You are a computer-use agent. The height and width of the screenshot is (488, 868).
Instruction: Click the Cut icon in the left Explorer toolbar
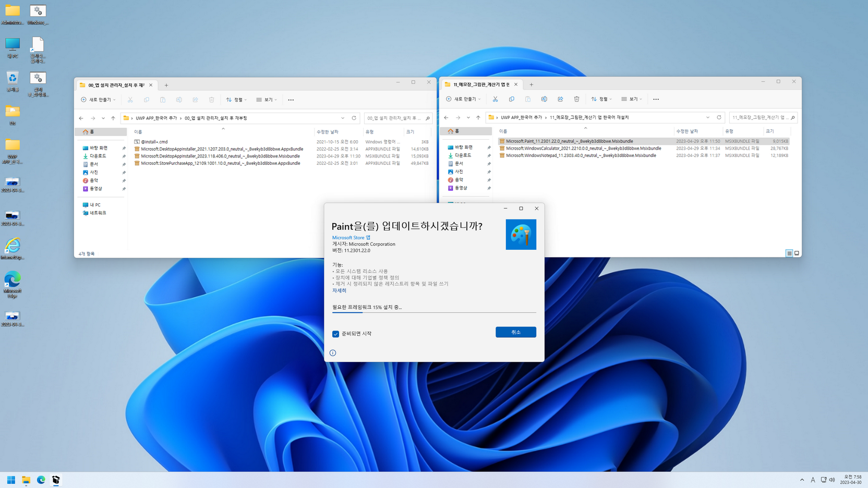(130, 100)
